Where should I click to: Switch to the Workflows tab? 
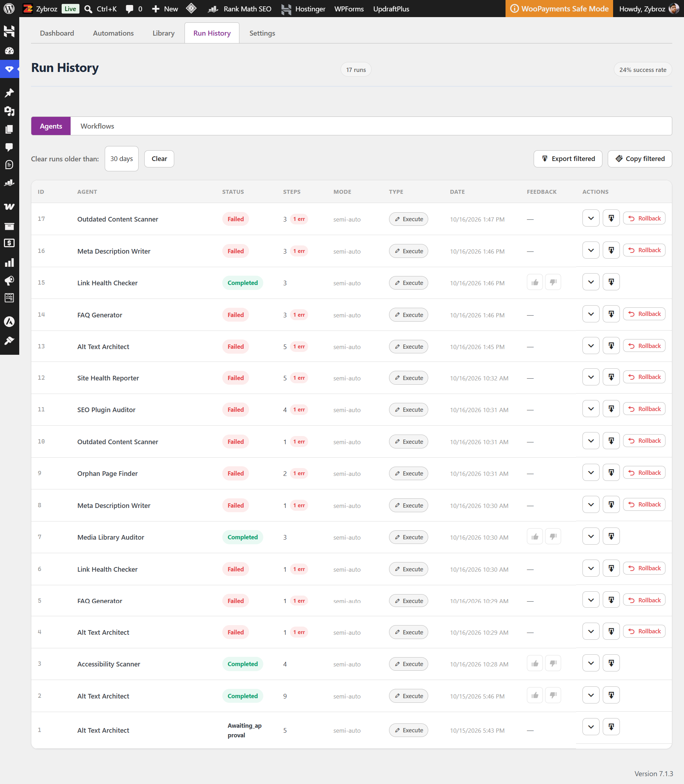tap(97, 126)
